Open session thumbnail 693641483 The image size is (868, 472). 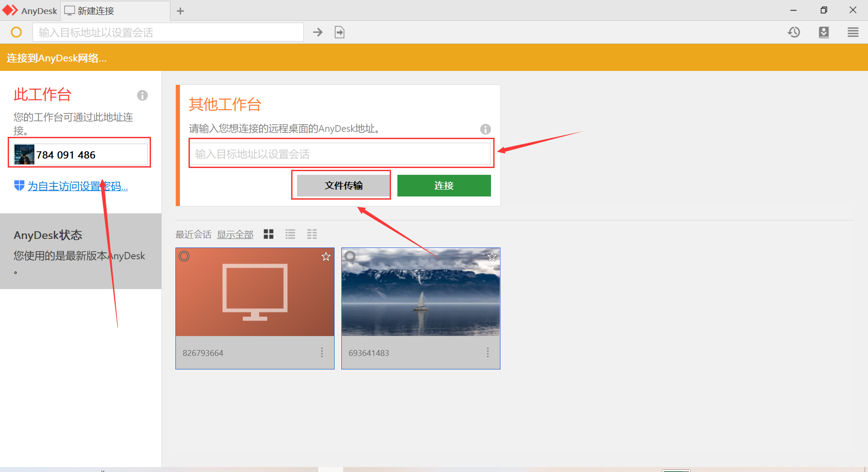(x=421, y=292)
